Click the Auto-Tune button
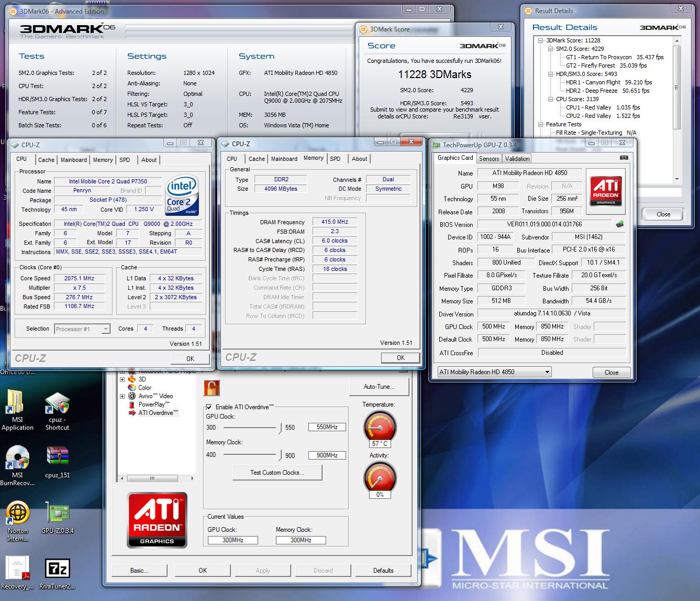Image resolution: width=700 pixels, height=601 pixels. click(x=379, y=387)
